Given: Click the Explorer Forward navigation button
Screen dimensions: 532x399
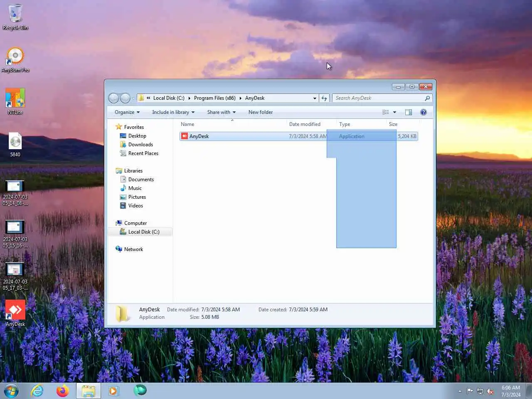Looking at the screenshot, I should click(x=125, y=98).
